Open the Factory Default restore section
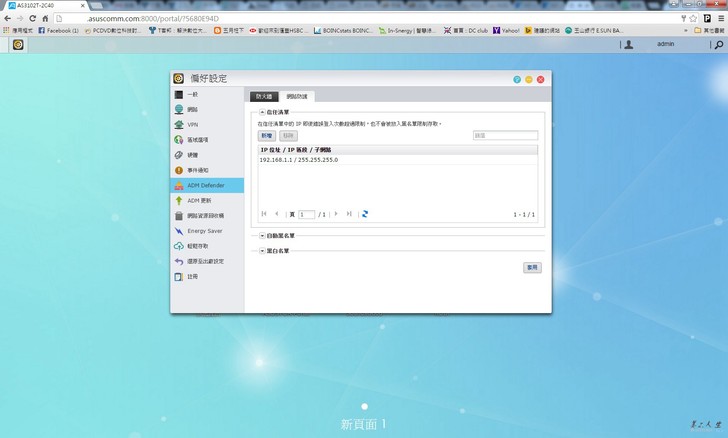728x438 pixels. 207,261
